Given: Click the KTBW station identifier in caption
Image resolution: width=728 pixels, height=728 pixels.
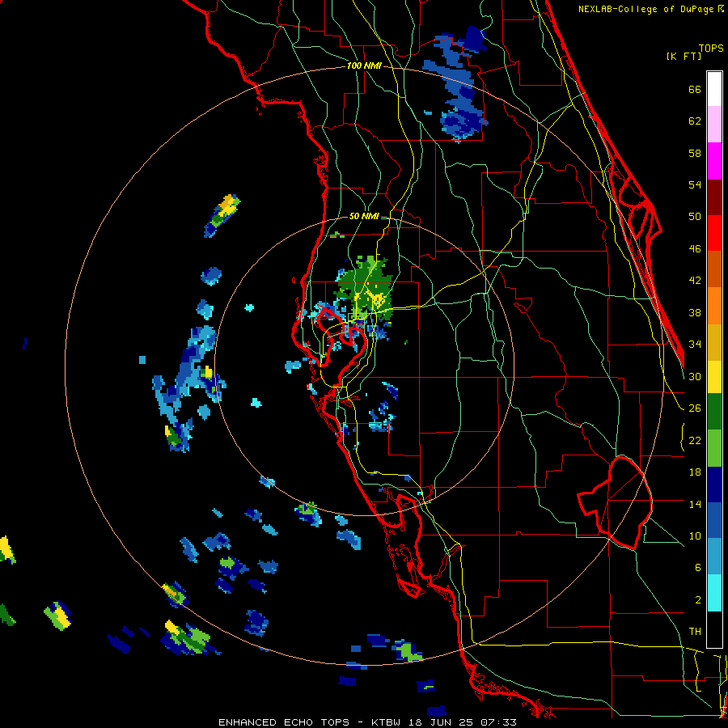Looking at the screenshot, I should (x=387, y=722).
